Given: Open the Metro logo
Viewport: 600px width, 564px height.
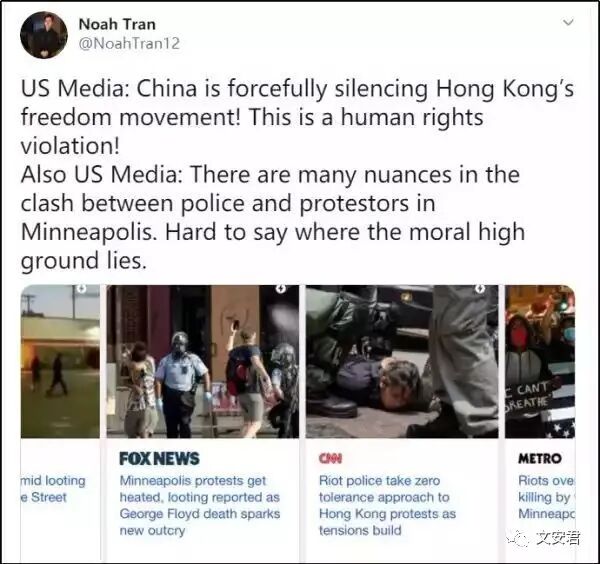Looking at the screenshot, I should (x=540, y=458).
